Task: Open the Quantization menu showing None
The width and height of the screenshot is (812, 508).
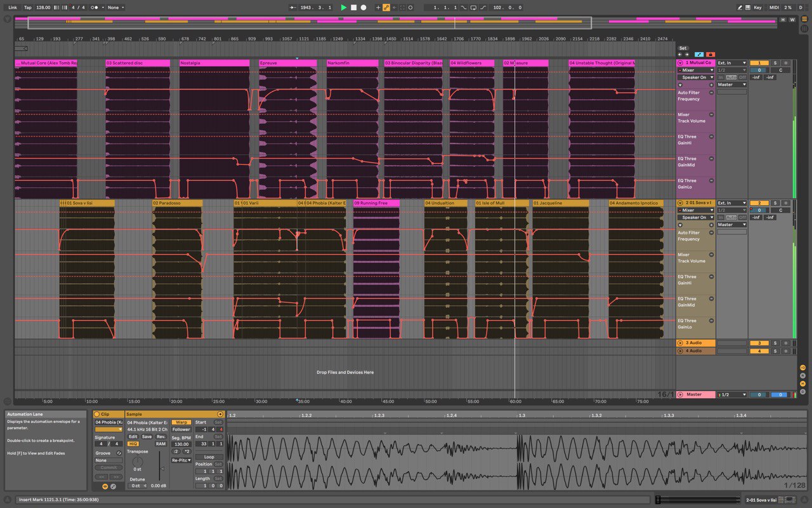Action: click(x=115, y=8)
